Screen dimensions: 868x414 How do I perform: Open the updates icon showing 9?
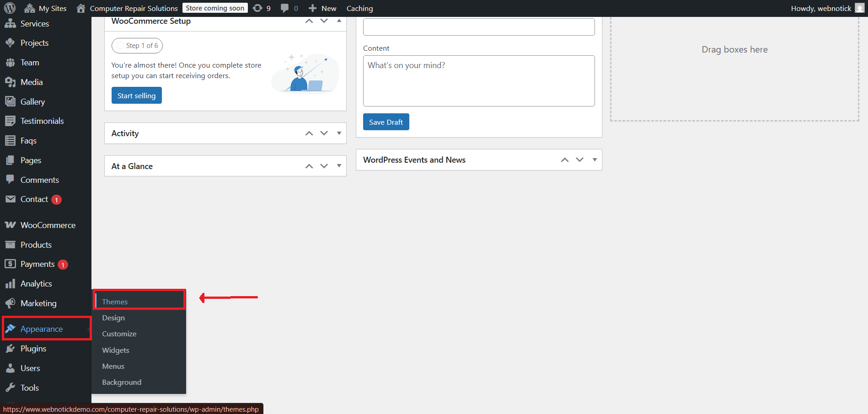pos(258,8)
